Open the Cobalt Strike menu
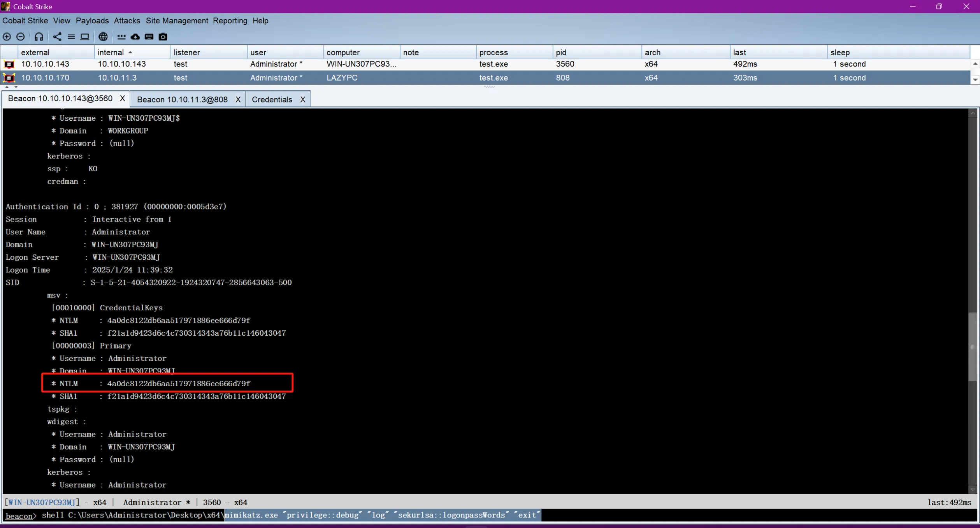The height and width of the screenshot is (528, 980). coord(25,21)
